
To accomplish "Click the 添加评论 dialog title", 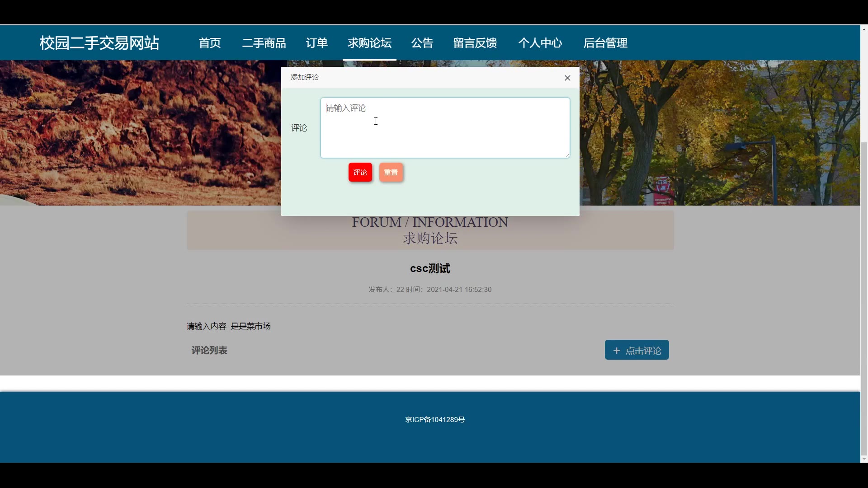I will coord(305,77).
